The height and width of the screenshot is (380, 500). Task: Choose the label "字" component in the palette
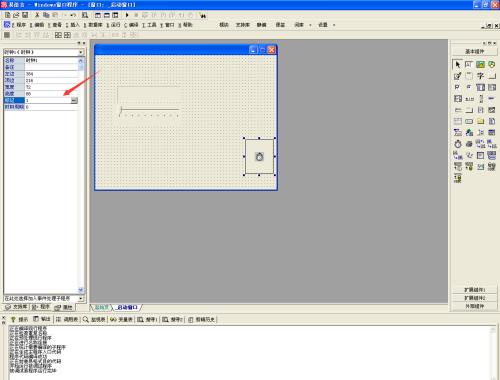(480, 76)
